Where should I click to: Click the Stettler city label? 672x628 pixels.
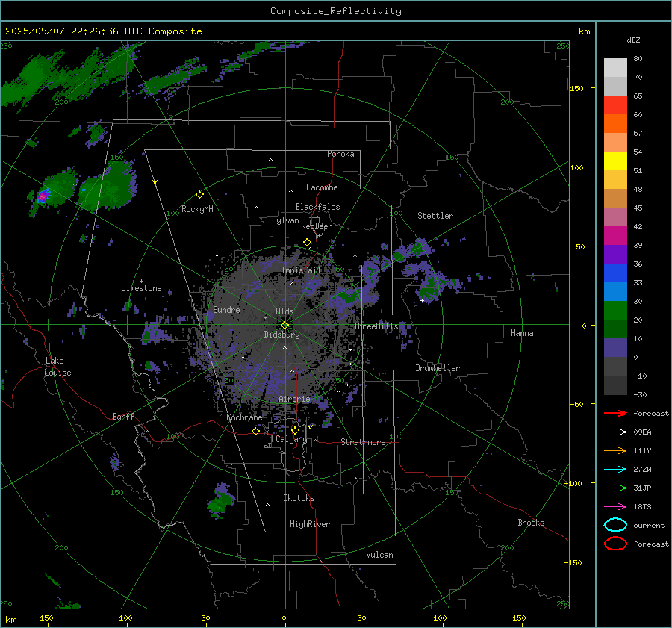[435, 216]
